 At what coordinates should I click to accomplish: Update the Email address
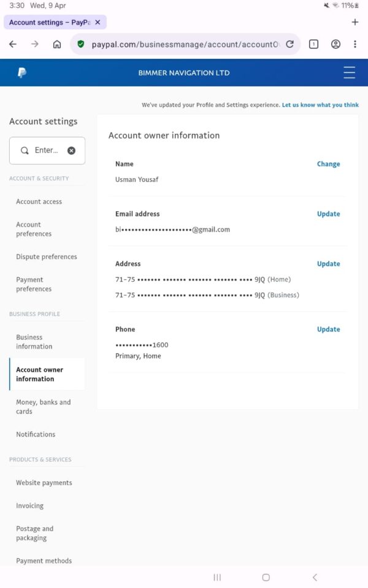click(328, 214)
